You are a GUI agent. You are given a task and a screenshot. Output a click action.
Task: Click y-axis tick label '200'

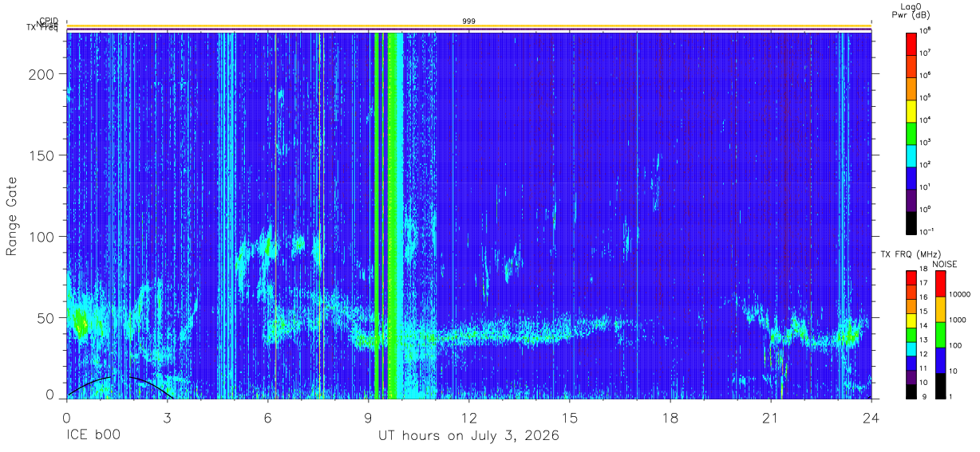pos(42,74)
